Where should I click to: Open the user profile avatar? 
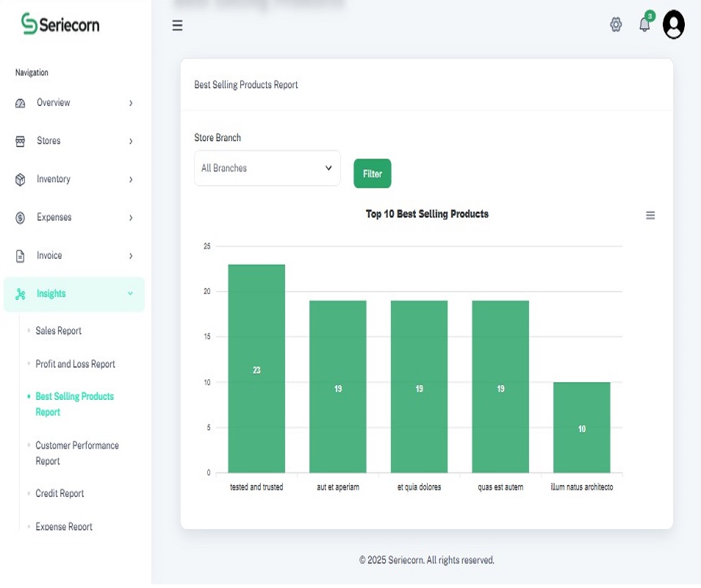[x=673, y=24]
